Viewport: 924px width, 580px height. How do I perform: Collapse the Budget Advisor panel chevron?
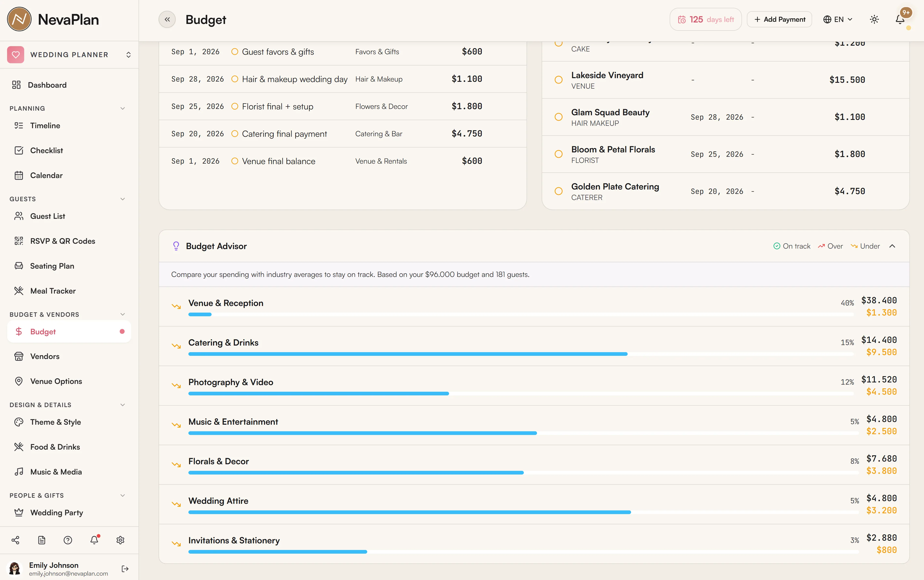click(x=892, y=246)
